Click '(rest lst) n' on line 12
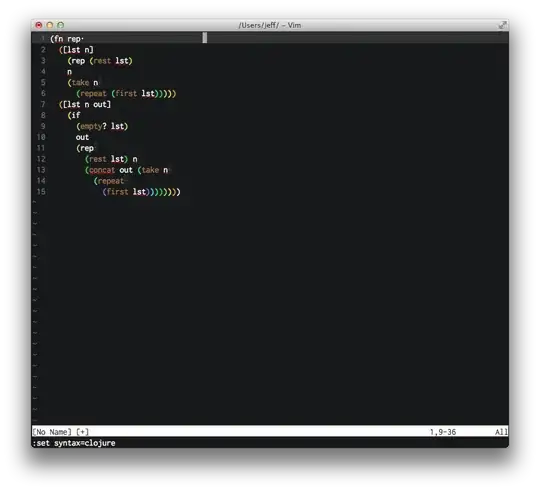Image resolution: width=540 pixels, height=491 pixels. click(111, 159)
